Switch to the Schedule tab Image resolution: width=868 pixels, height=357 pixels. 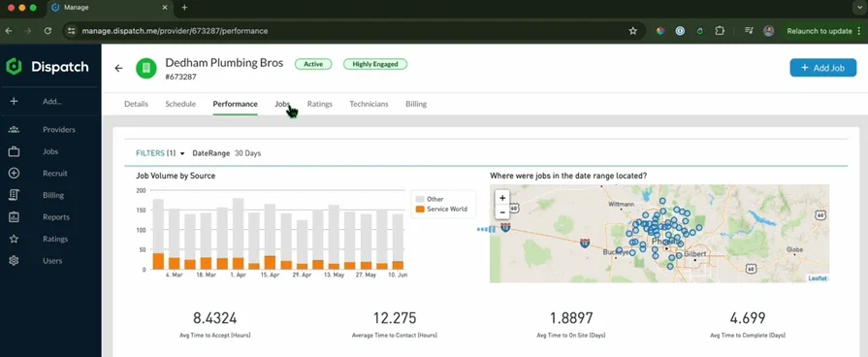180,104
